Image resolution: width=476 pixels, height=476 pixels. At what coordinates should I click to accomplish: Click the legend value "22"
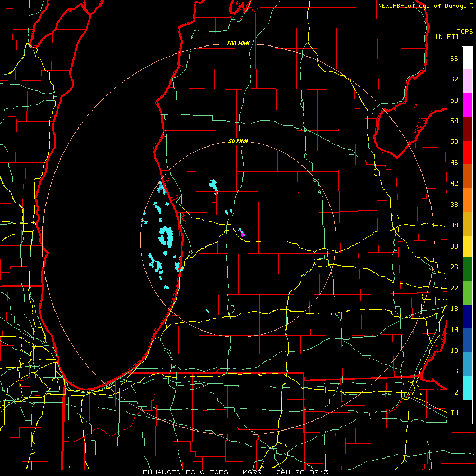click(x=454, y=288)
